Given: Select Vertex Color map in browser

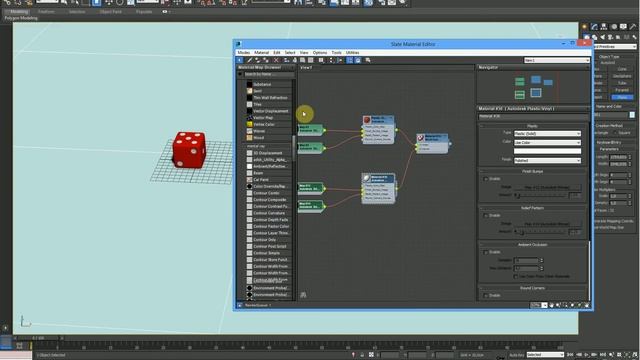Looking at the screenshot, I should pos(264,124).
